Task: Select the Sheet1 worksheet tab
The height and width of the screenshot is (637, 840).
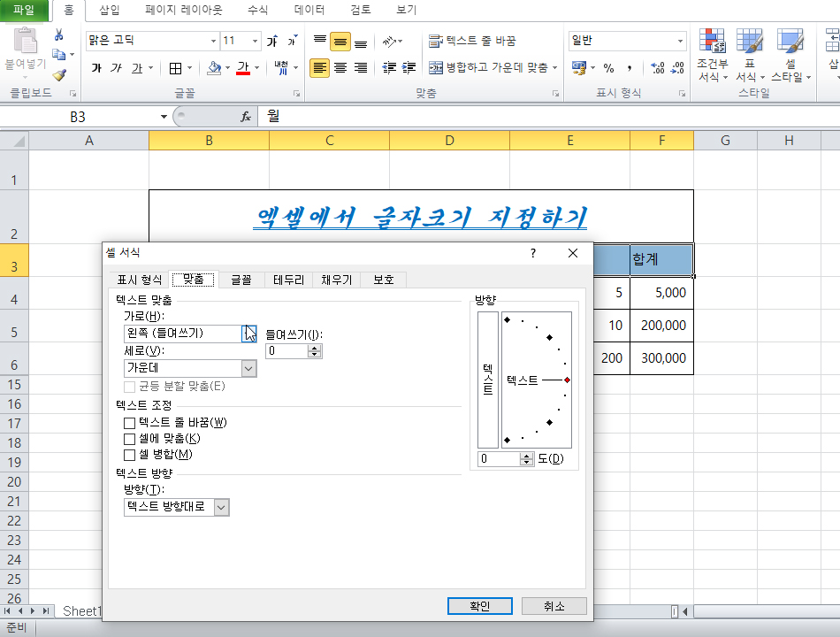Action: 80,610
